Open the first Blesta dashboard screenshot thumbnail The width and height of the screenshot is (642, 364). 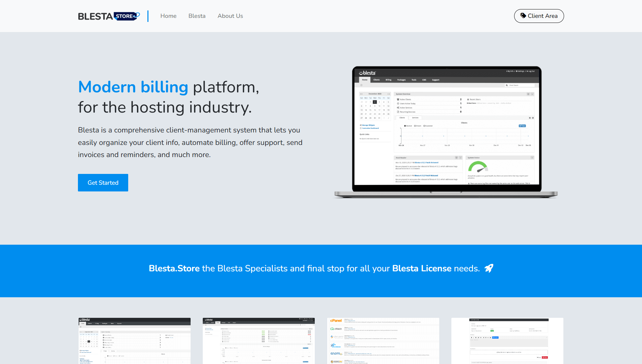click(x=134, y=340)
